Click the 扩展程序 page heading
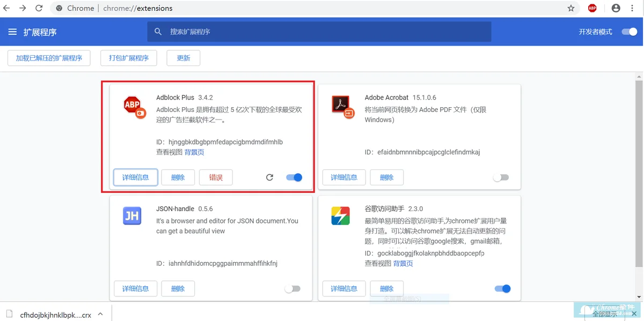The image size is (644, 321). (x=40, y=32)
